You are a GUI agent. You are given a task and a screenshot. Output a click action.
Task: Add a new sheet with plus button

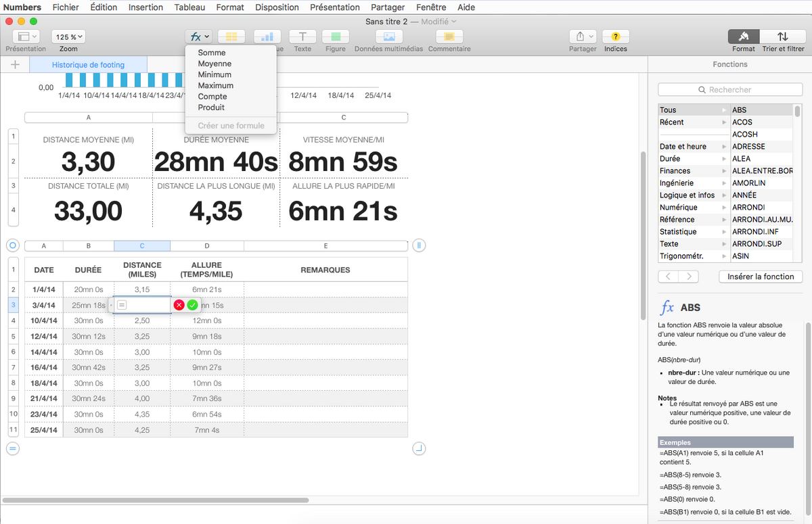click(16, 65)
